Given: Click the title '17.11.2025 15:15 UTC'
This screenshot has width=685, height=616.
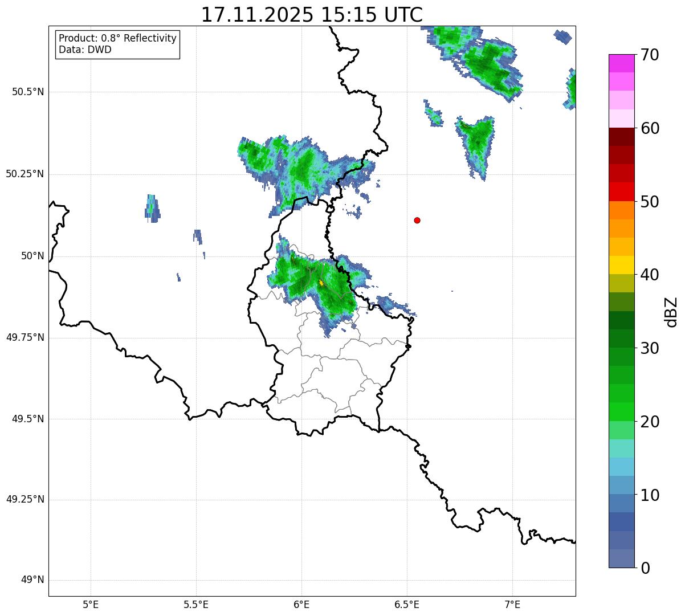Looking at the screenshot, I should click(312, 15).
